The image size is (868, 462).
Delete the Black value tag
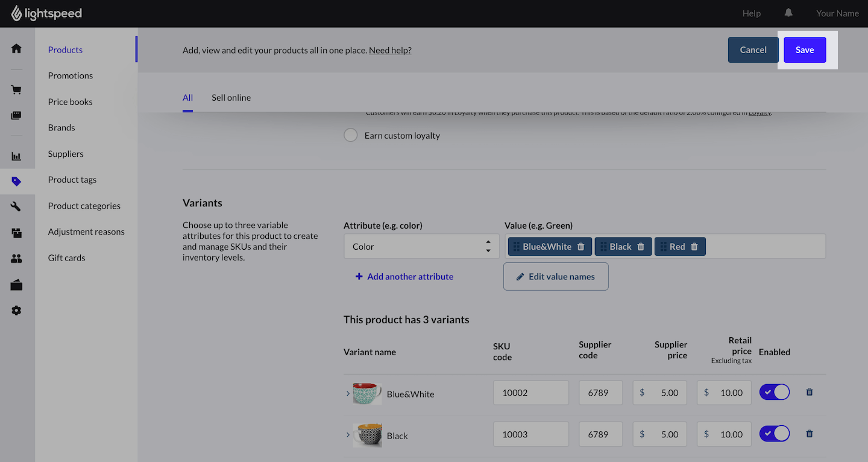[x=641, y=247]
